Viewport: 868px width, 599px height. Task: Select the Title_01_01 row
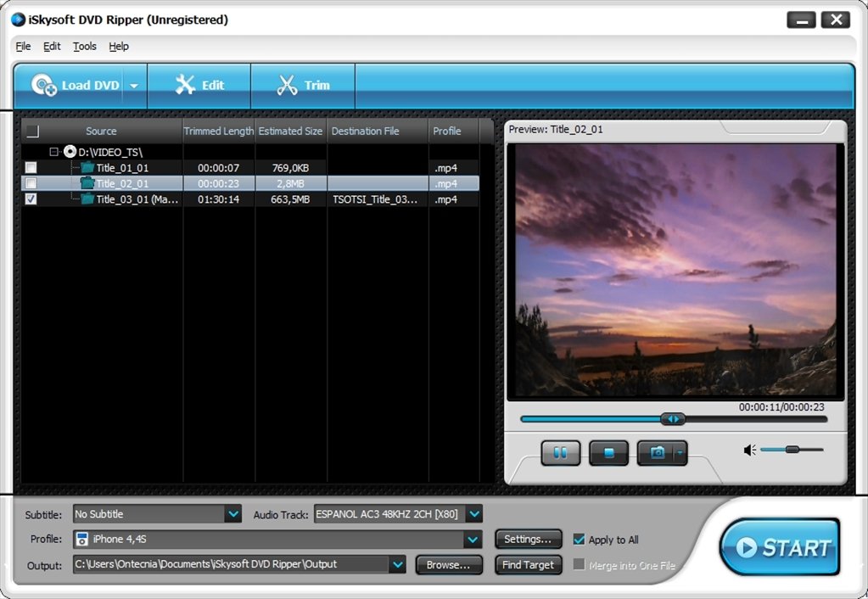pyautogui.click(x=250, y=167)
